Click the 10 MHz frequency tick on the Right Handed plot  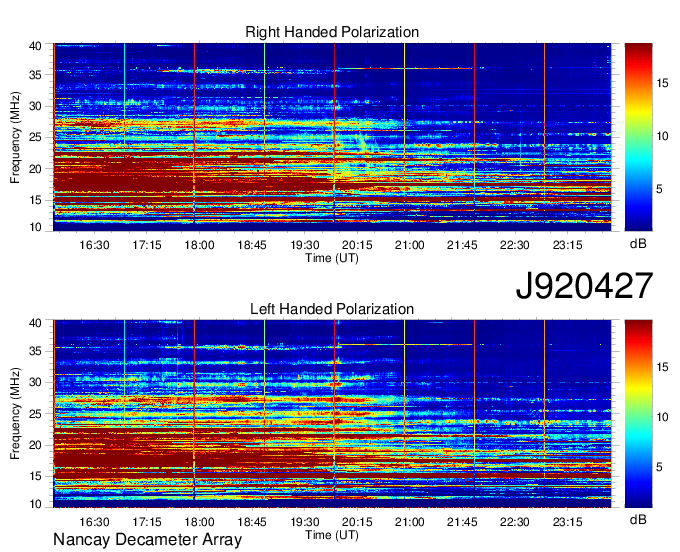pyautogui.click(x=35, y=227)
